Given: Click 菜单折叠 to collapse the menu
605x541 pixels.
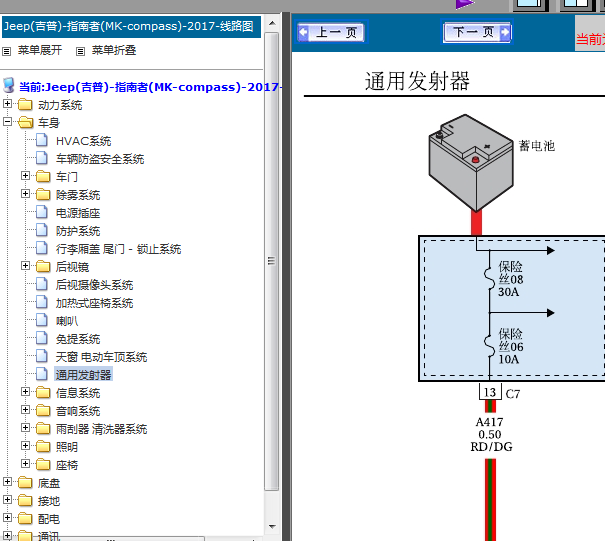Looking at the screenshot, I should pos(114,50).
